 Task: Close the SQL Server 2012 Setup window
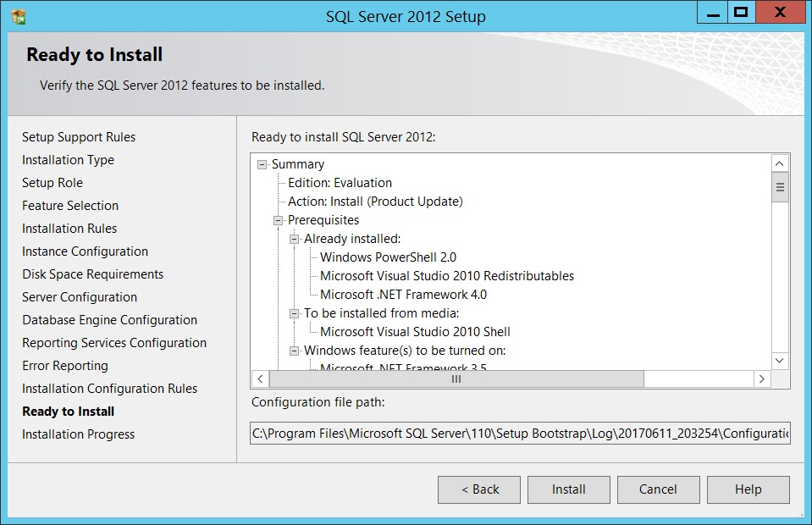tap(780, 13)
